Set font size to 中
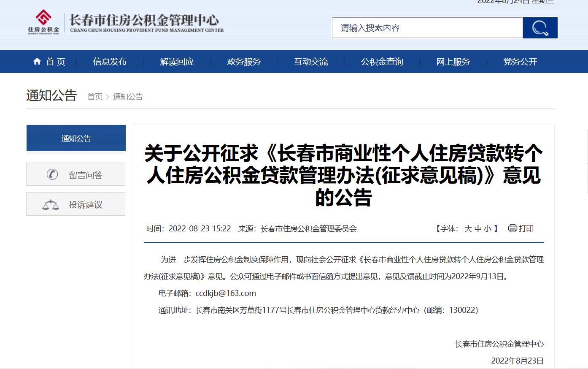 pos(478,229)
